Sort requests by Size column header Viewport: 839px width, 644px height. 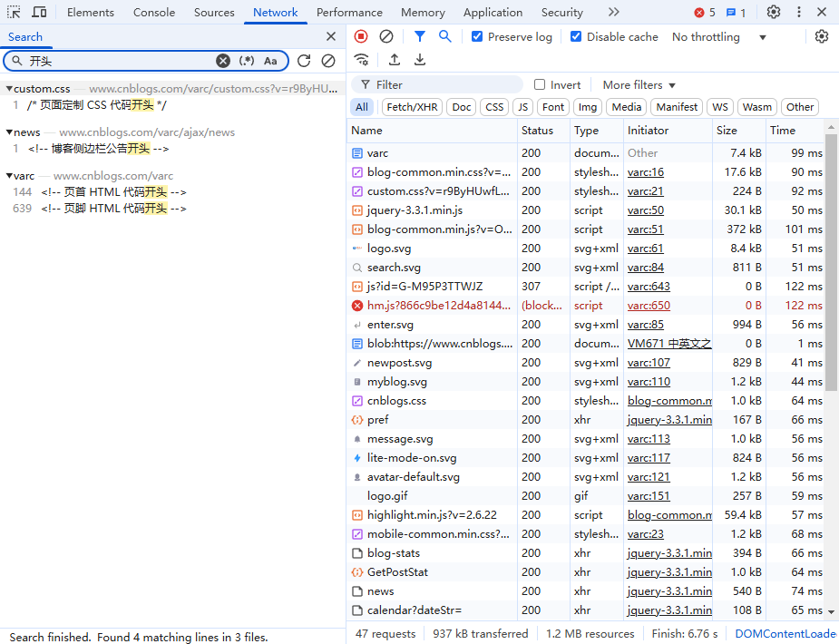coord(738,130)
